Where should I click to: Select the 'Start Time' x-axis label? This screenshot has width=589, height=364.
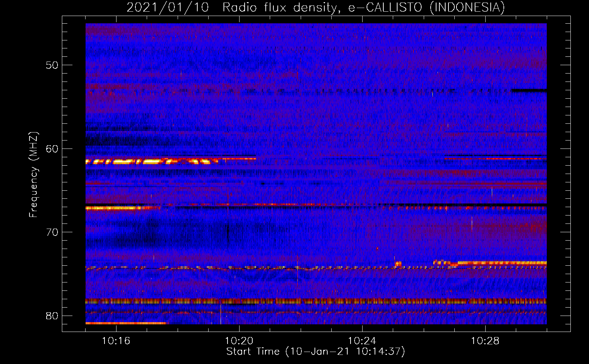click(315, 352)
